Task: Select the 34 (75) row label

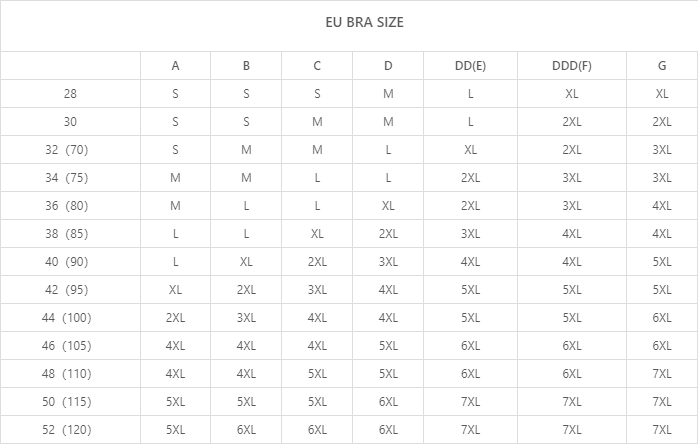Action: tap(70, 178)
